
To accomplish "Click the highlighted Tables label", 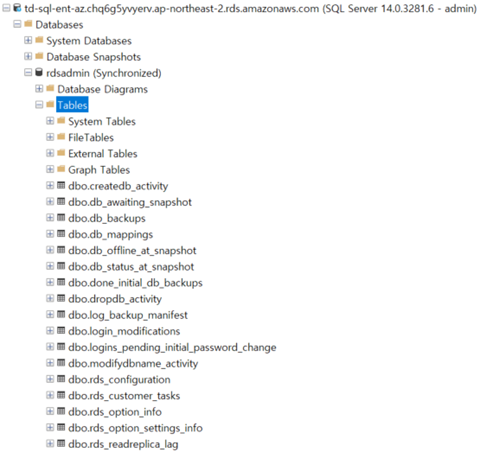I will pyautogui.click(x=72, y=105).
